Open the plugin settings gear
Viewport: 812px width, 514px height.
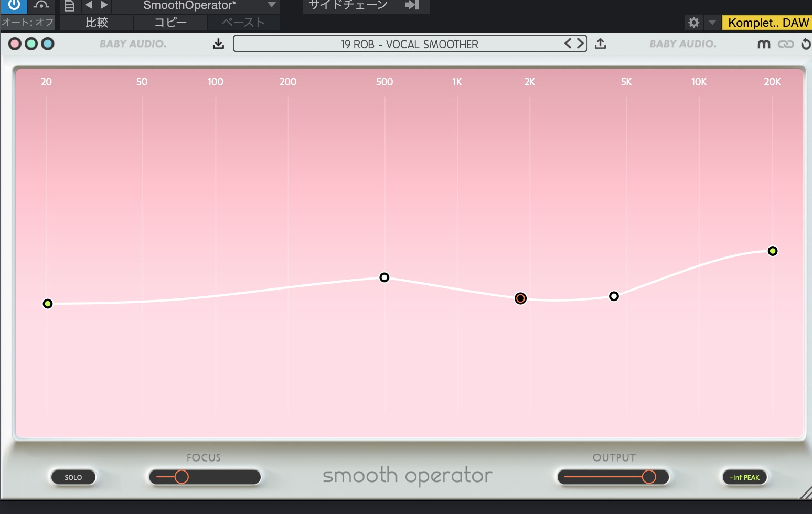coord(693,23)
